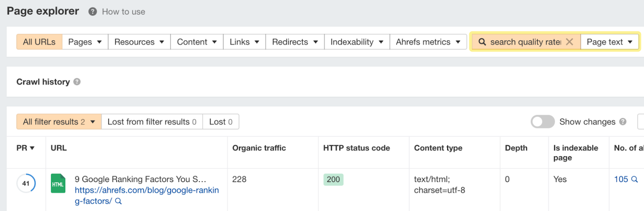Click the magnifier icon in search box
Screen dimensions: 644x211
482,42
